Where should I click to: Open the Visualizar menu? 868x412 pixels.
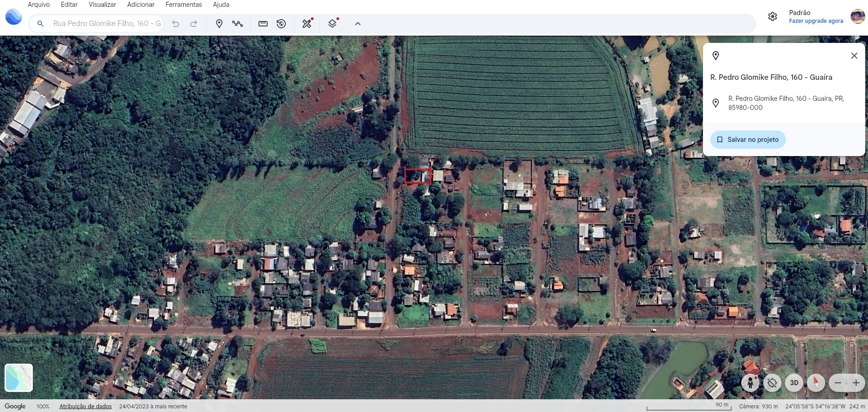pos(102,5)
